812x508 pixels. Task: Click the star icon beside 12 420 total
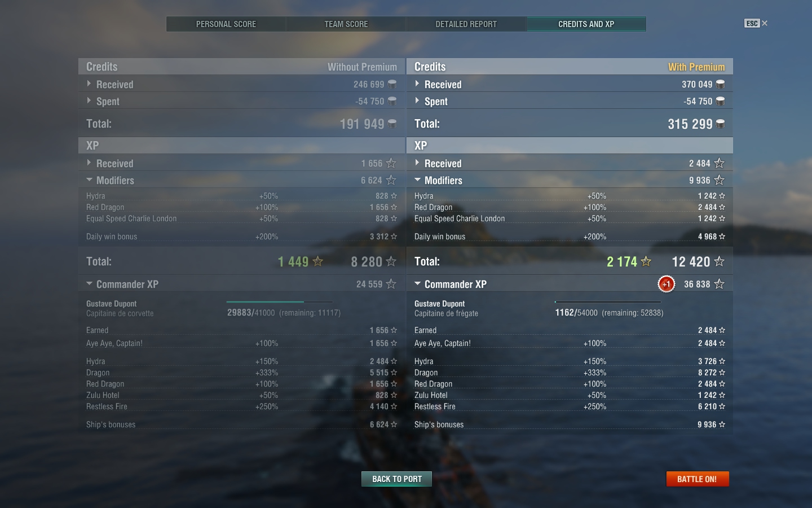pyautogui.click(x=719, y=261)
